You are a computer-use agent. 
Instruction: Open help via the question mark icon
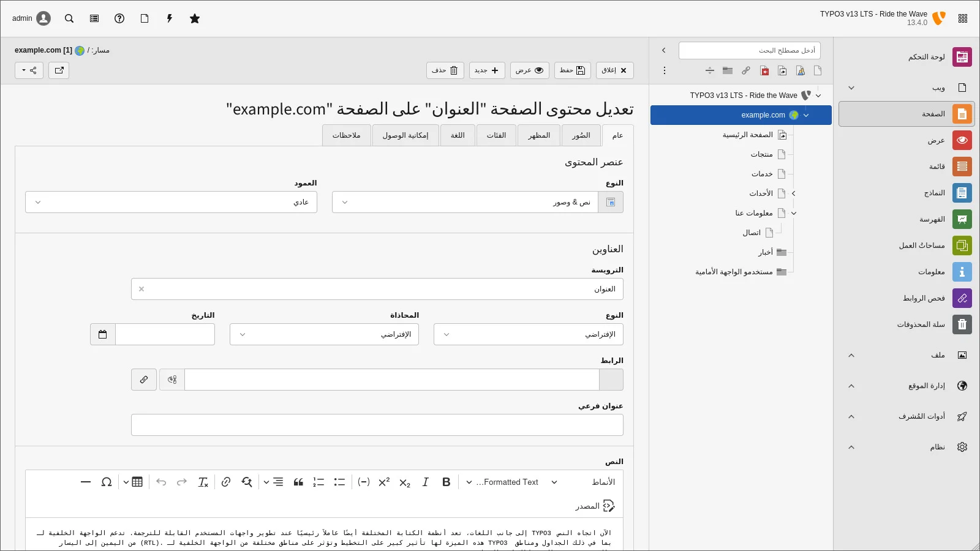coord(119,18)
